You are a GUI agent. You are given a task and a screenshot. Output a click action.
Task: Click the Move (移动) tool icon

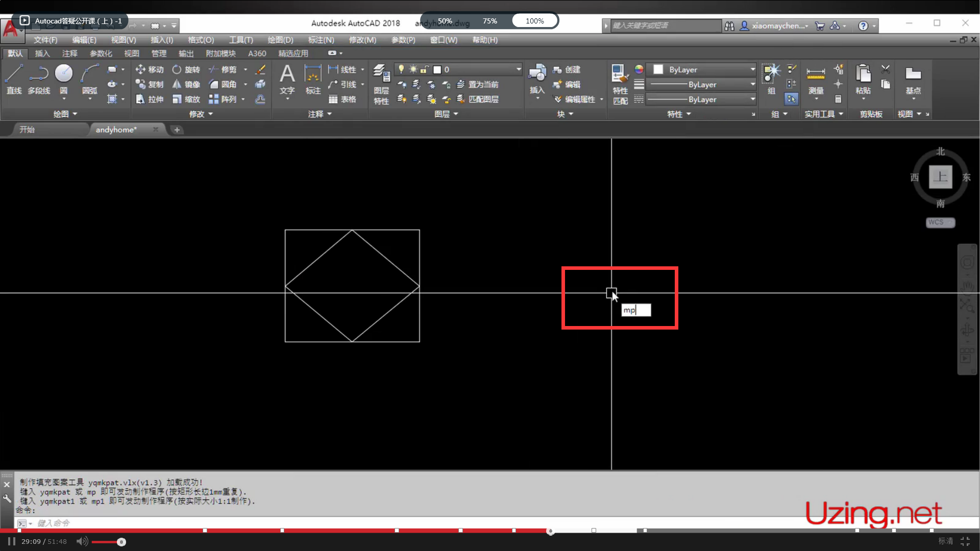141,69
